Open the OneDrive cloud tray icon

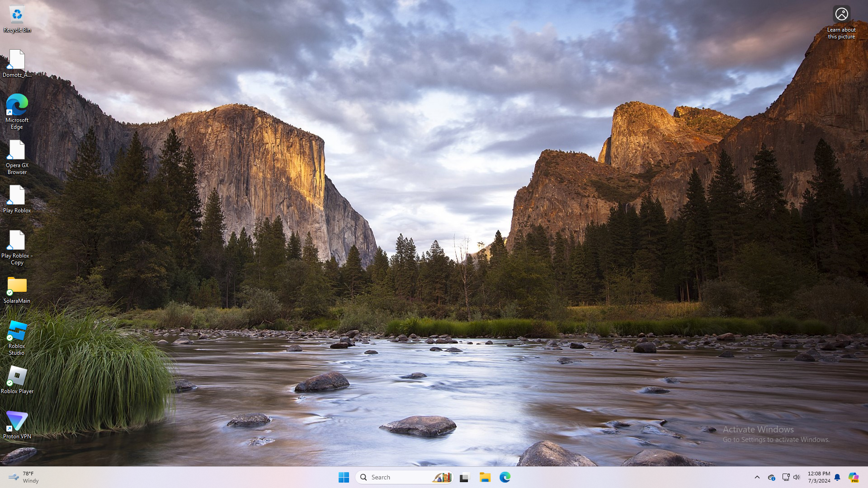click(x=771, y=477)
